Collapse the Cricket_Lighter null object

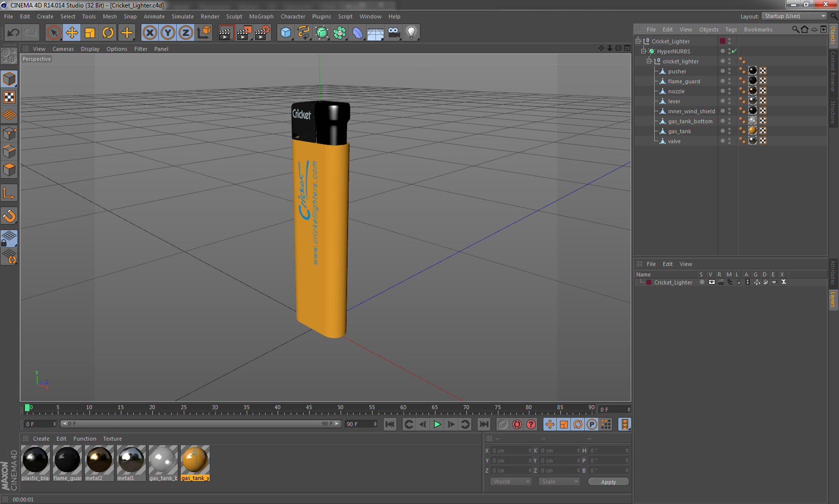638,41
